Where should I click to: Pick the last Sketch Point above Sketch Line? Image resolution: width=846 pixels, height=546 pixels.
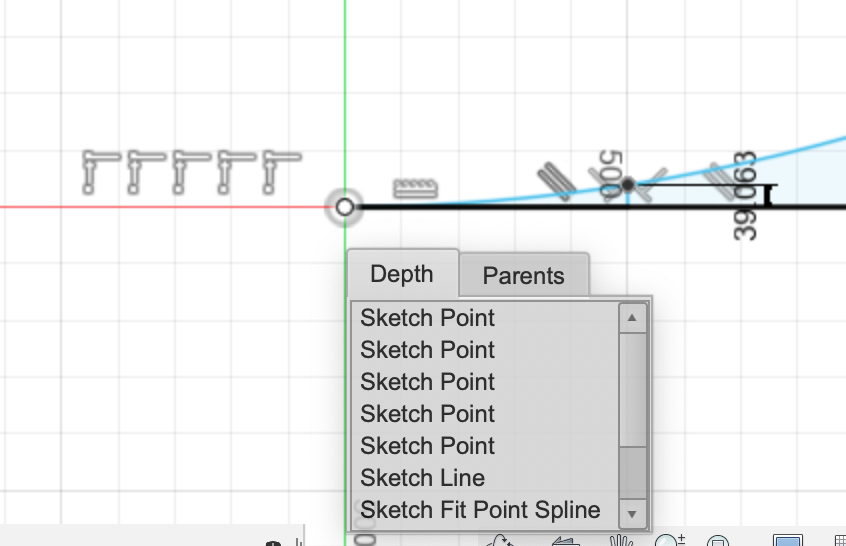[428, 446]
